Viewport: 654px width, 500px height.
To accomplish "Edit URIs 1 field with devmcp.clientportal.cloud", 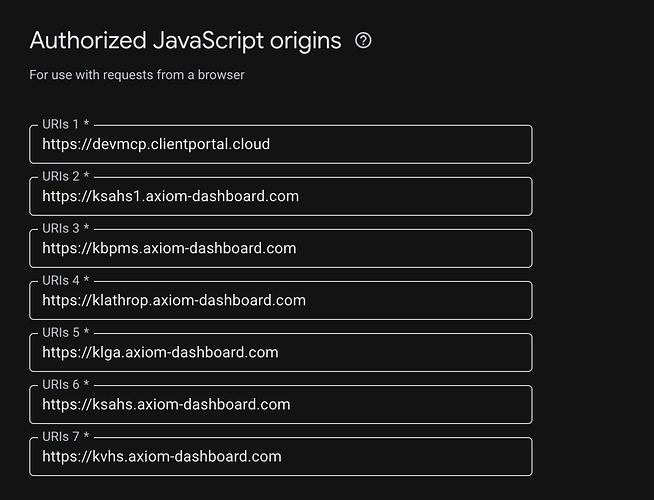I will tap(281, 144).
